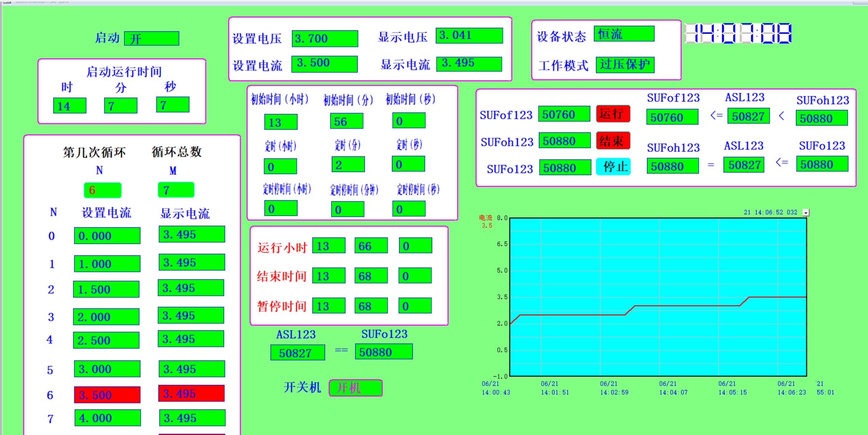Viewport: 868px width, 435px height.
Task: Select row 5 设置电流 field 3.000
Action: pos(107,369)
